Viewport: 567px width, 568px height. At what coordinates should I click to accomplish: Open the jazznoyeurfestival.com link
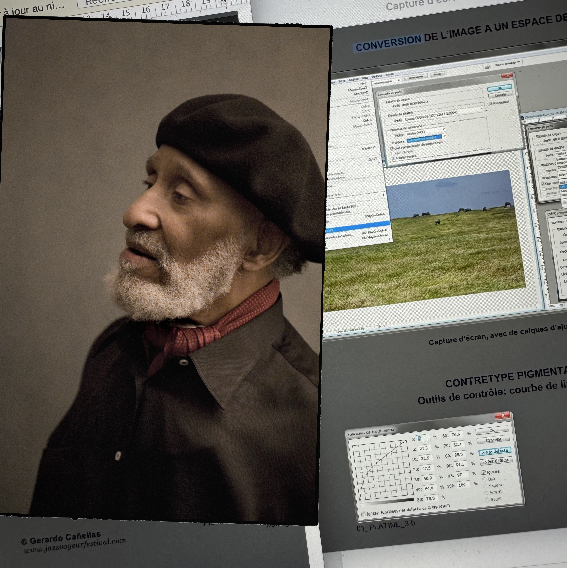[75, 544]
